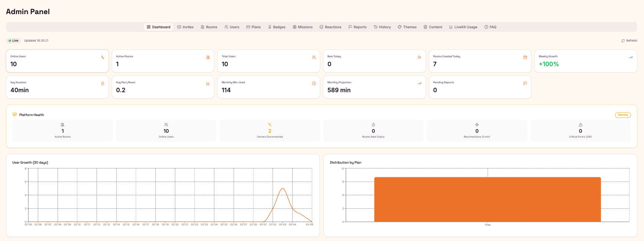The height and width of the screenshot is (241, 644).
Task: Click the Reconnections lightning bolt icon
Action: 477,125
